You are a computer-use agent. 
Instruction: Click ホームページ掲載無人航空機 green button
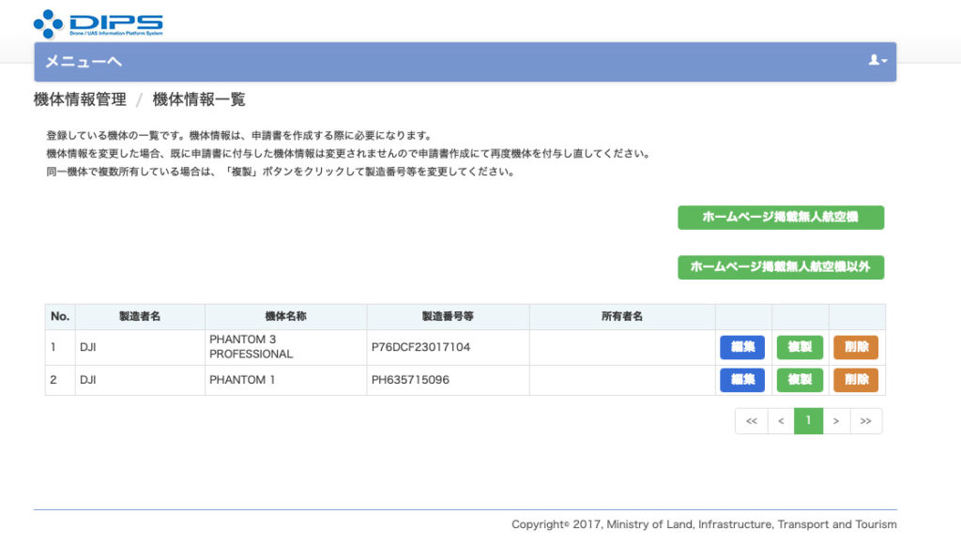tap(780, 218)
